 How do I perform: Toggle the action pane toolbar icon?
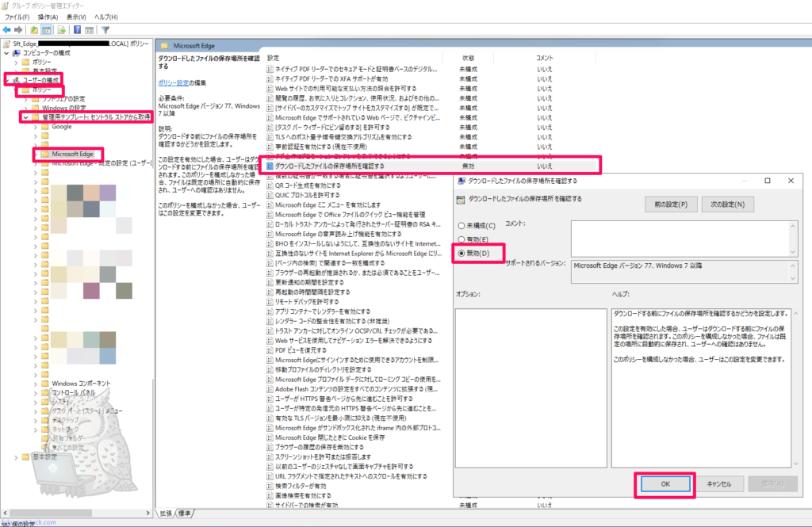(x=89, y=30)
